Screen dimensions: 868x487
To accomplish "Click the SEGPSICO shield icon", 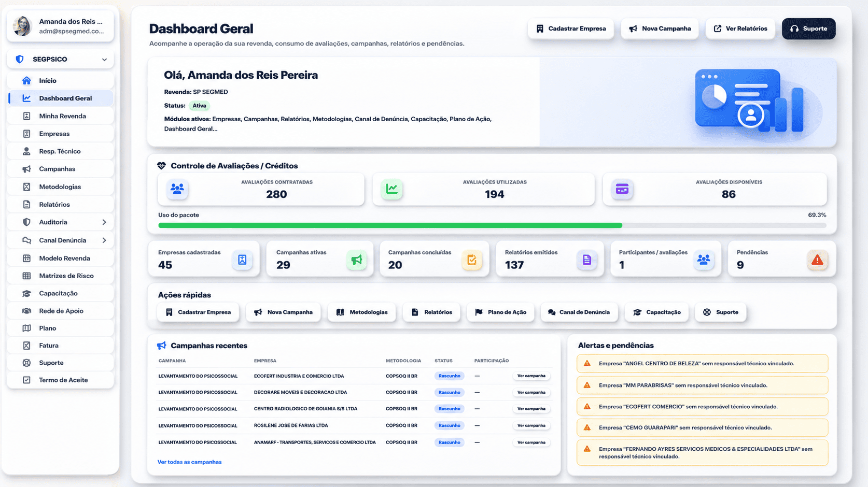I will [20, 59].
